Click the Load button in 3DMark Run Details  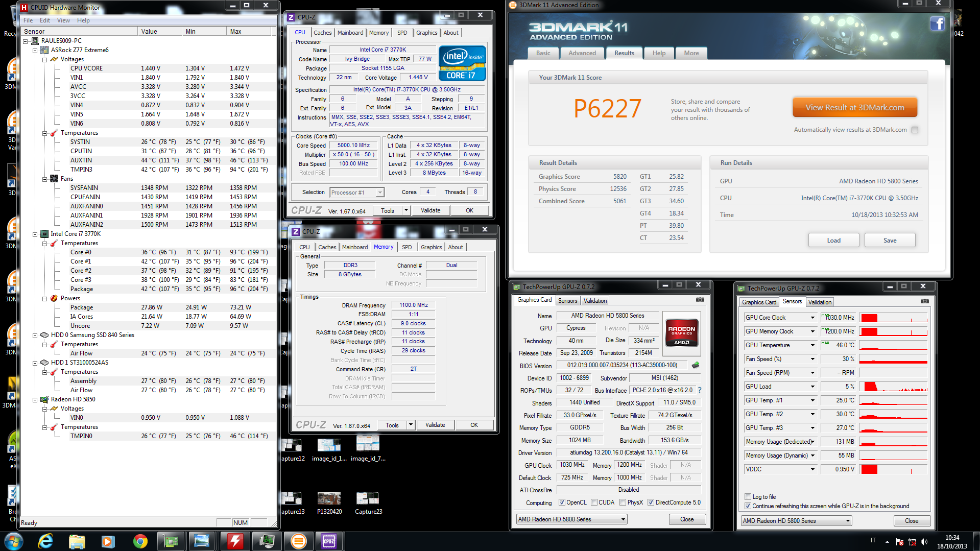coord(833,241)
